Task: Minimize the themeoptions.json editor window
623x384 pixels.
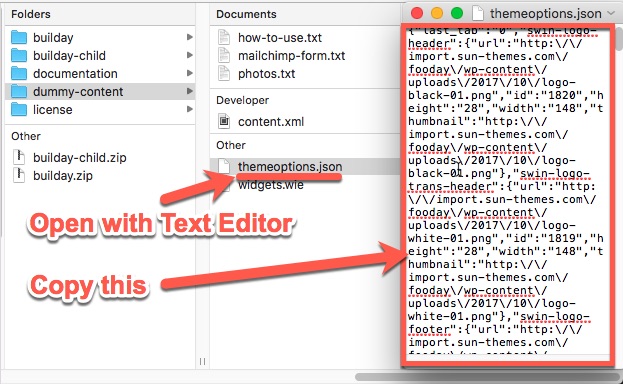Action: (437, 14)
